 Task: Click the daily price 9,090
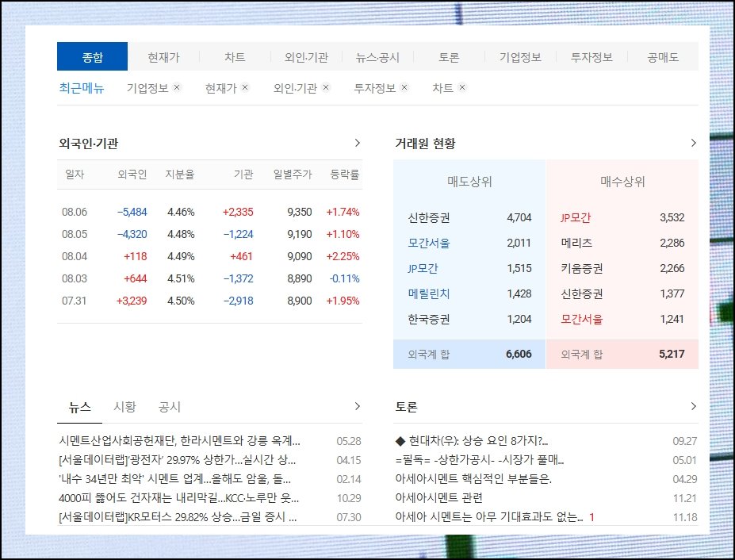pyautogui.click(x=300, y=256)
